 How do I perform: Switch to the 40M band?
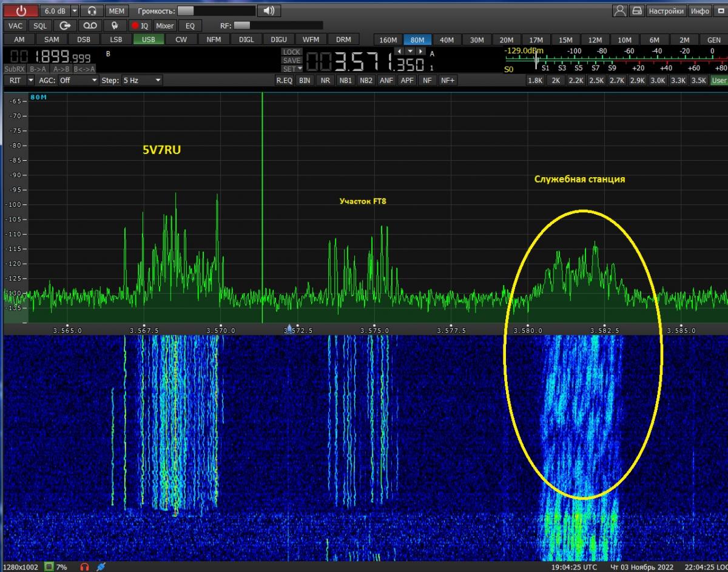(447, 40)
